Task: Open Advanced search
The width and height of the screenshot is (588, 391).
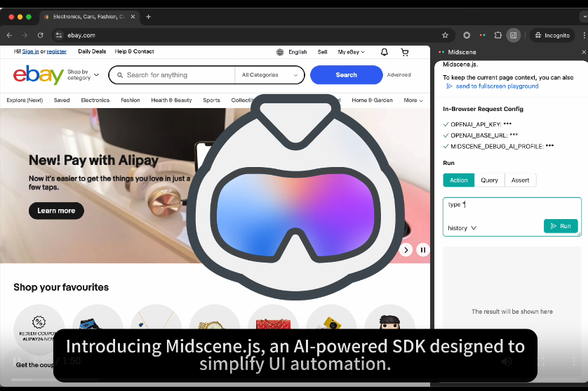Action: coord(399,74)
